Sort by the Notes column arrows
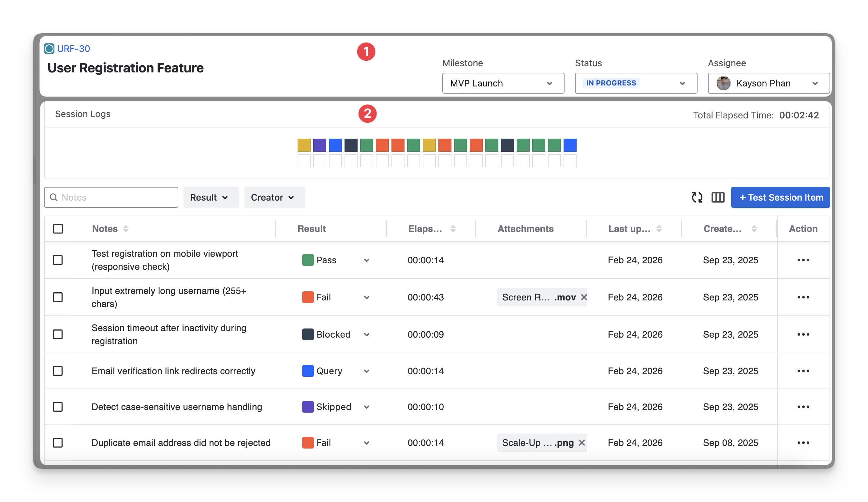The image size is (868, 502). tap(126, 229)
